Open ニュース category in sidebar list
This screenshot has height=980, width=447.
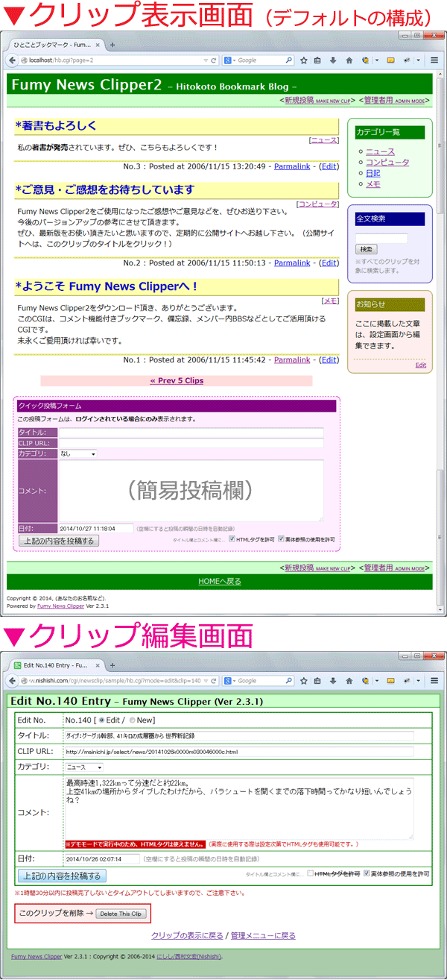pos(380,151)
